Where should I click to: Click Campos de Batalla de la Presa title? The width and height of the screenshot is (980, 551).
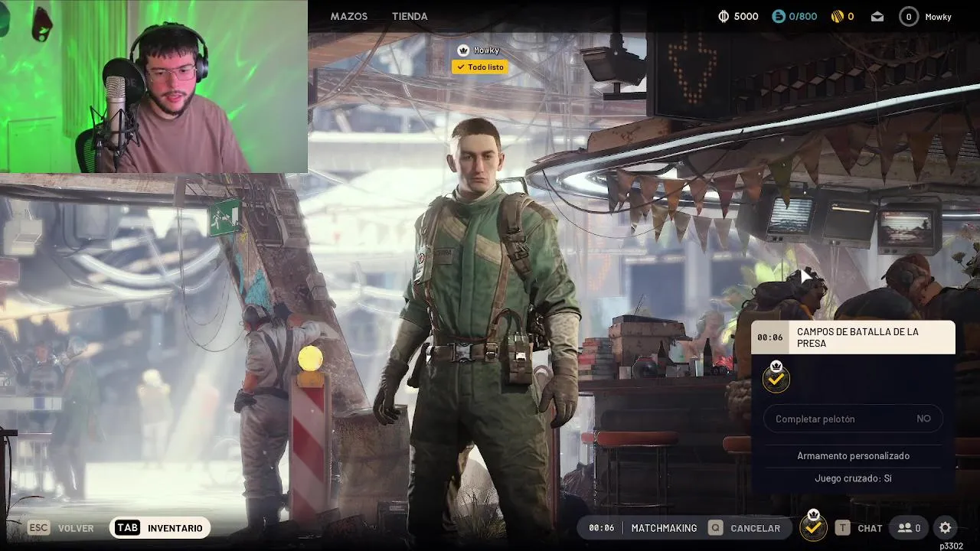(x=857, y=337)
